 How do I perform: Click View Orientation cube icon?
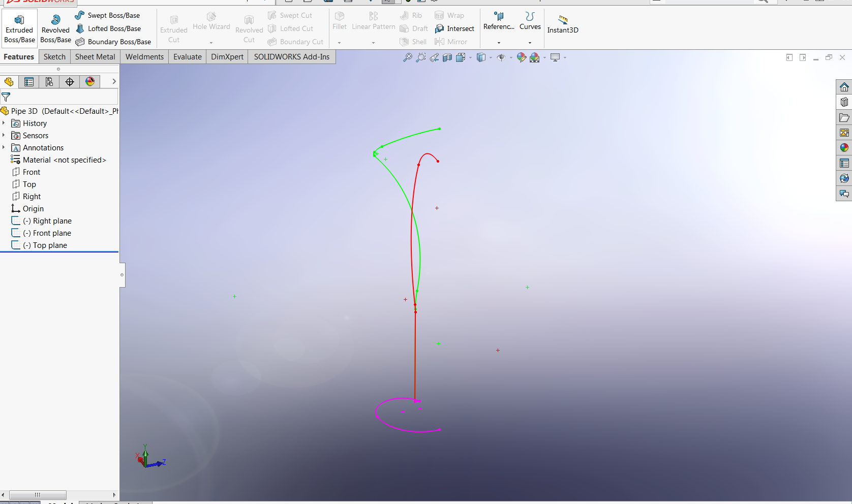461,57
